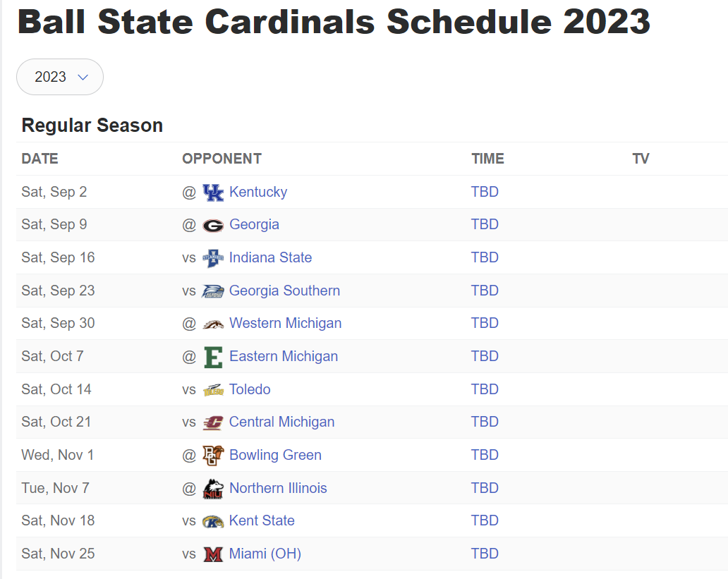Click the Northern Illinois husky logo
The height and width of the screenshot is (579, 728).
[213, 489]
